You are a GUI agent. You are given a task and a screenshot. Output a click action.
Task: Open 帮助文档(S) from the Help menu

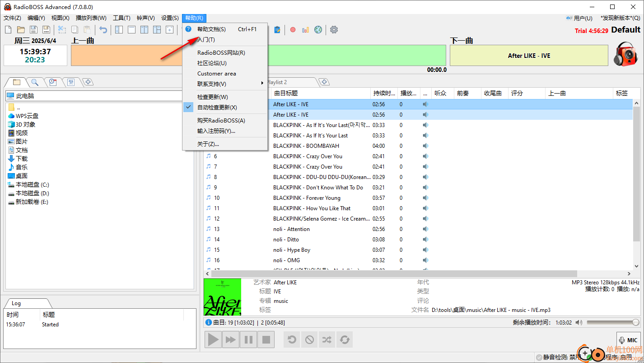coord(225,29)
